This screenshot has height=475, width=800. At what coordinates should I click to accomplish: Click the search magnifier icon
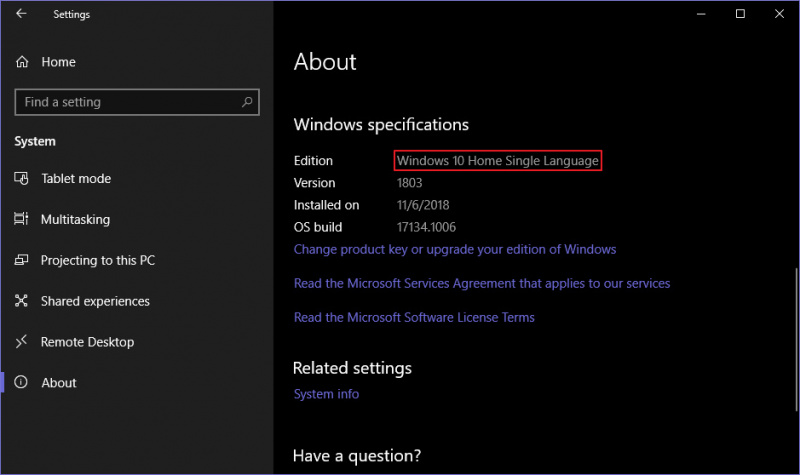click(247, 102)
